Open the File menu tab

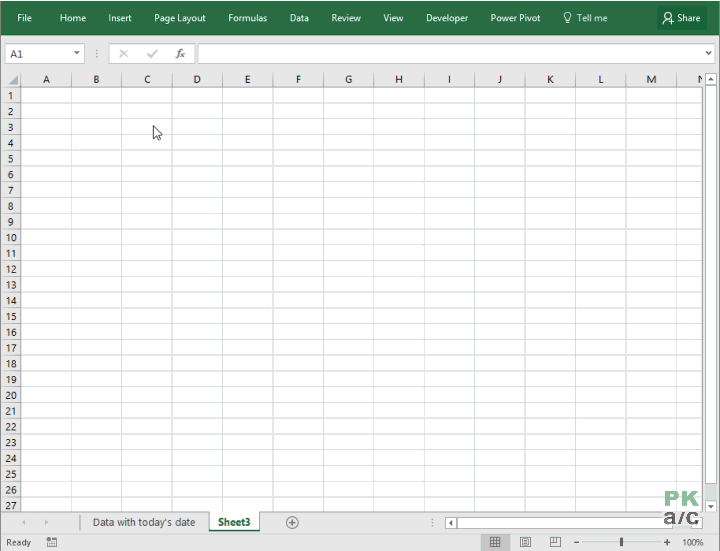[x=24, y=18]
